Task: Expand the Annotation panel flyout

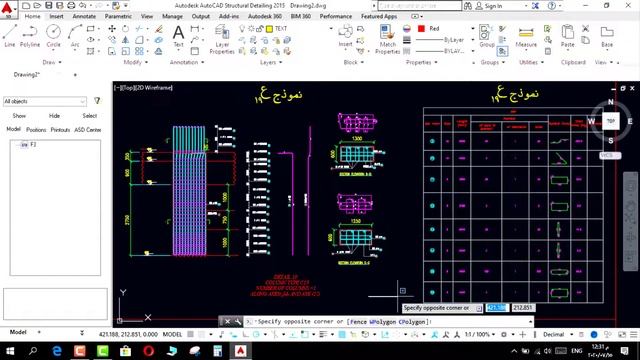Action: click(x=187, y=62)
